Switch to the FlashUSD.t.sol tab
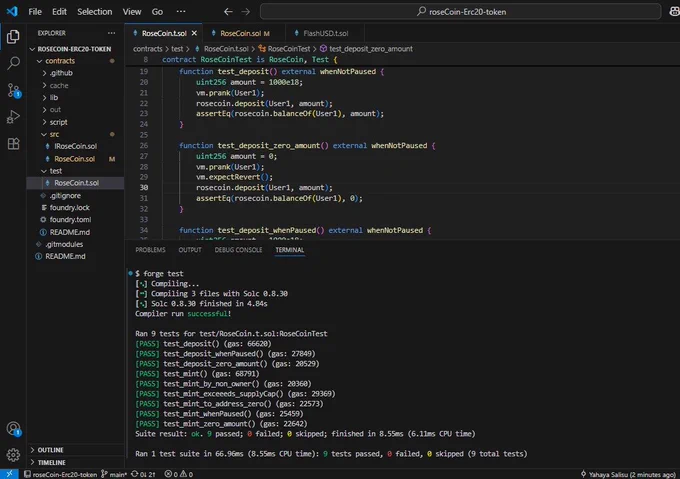 click(x=325, y=33)
